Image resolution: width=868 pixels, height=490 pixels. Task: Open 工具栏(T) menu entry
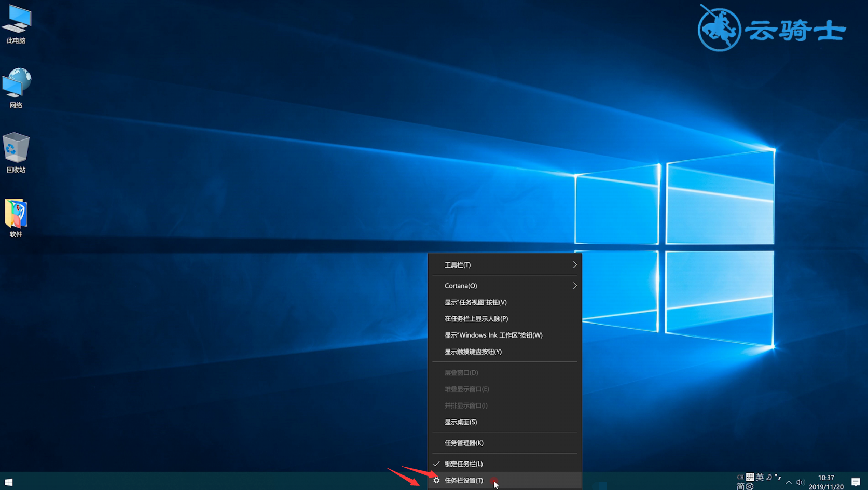tap(504, 265)
